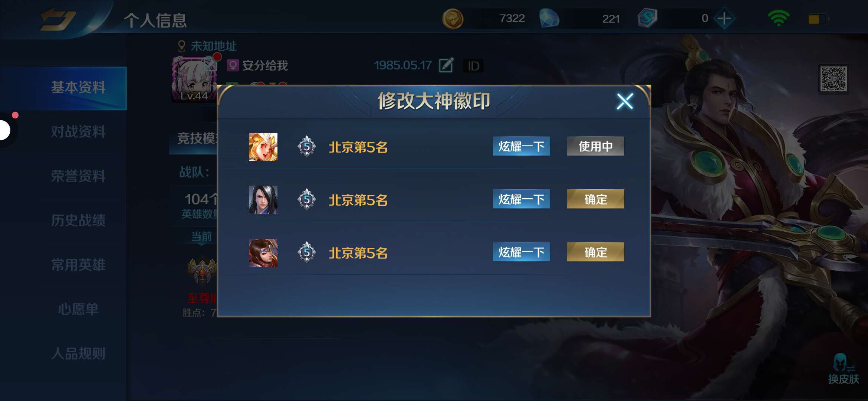The image size is (868, 401).
Task: Confirm the second badge with 确定
Action: pyautogui.click(x=595, y=199)
